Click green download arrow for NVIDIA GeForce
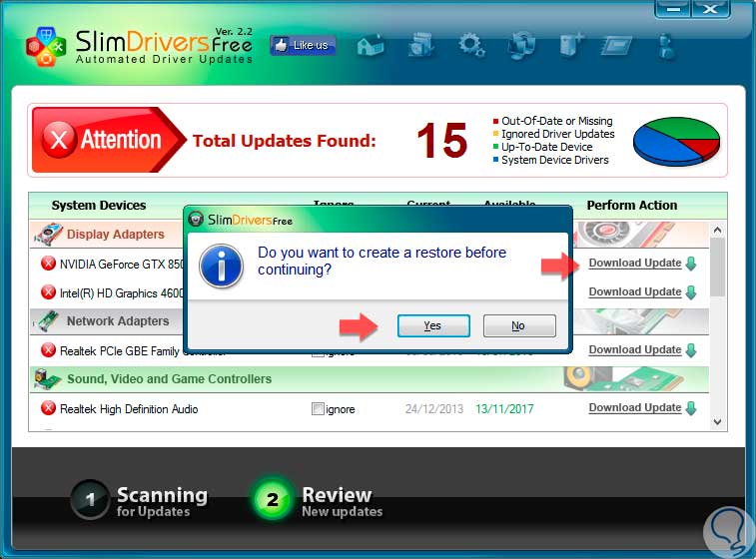756x559 pixels. [691, 265]
